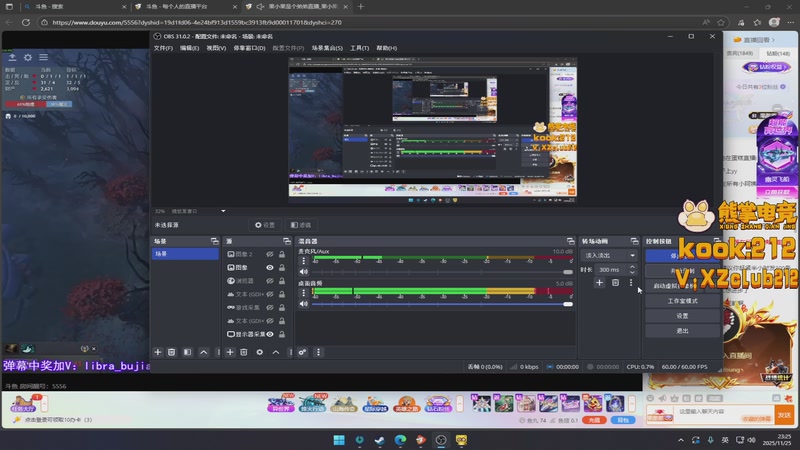Hide the 图像 source via eye icon
This screenshot has height=450, width=800.
pos(270,267)
